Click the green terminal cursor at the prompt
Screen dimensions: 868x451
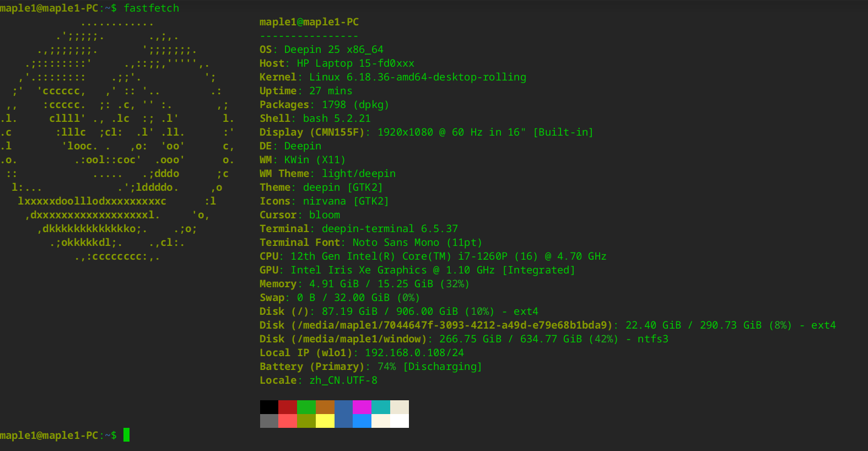[127, 435]
